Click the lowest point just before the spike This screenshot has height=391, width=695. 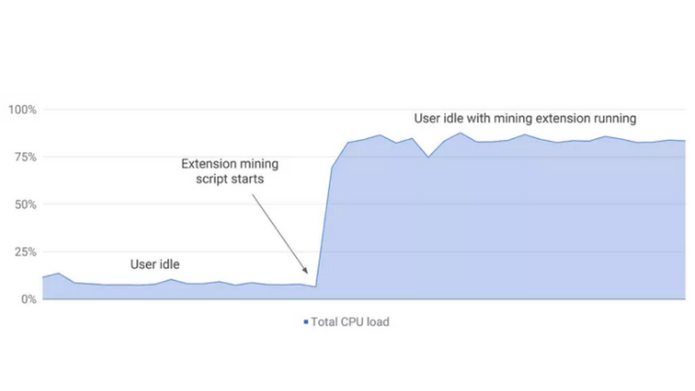tap(315, 287)
